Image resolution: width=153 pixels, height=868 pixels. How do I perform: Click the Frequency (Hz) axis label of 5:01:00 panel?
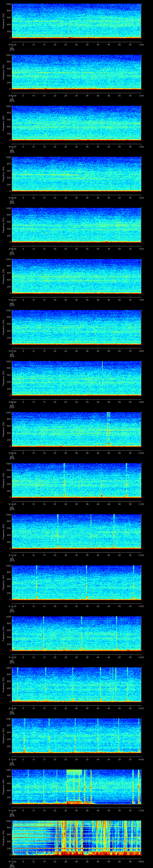[x=3, y=21]
